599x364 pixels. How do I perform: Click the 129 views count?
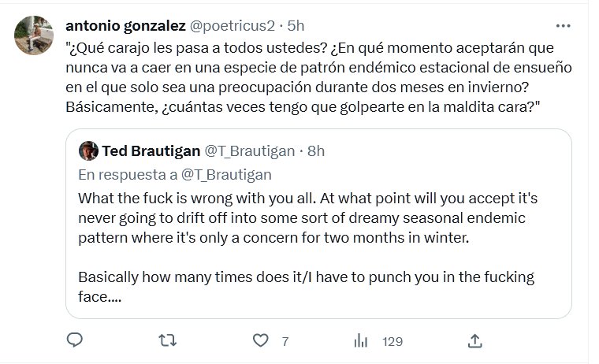(392, 341)
